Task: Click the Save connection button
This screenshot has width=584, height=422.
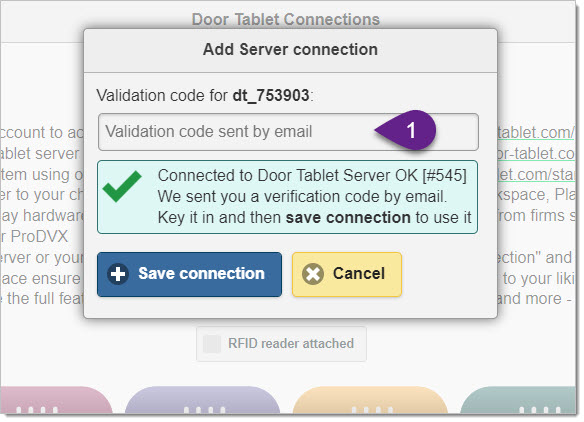Action: (x=189, y=275)
